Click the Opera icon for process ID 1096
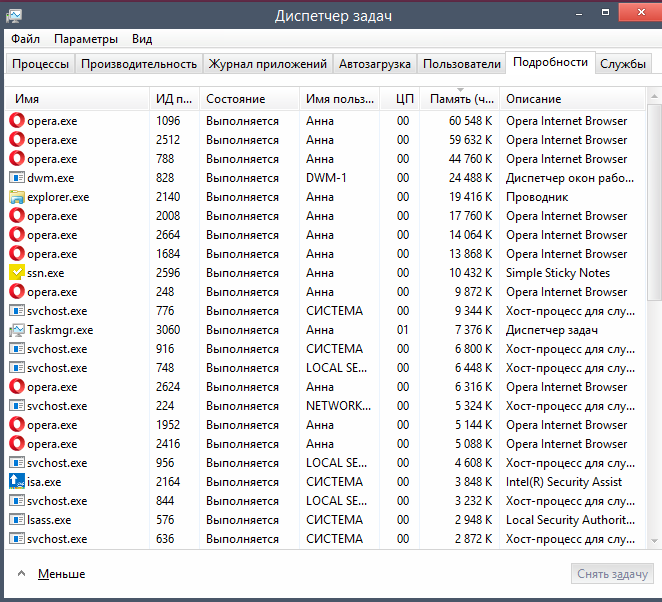 [x=17, y=120]
